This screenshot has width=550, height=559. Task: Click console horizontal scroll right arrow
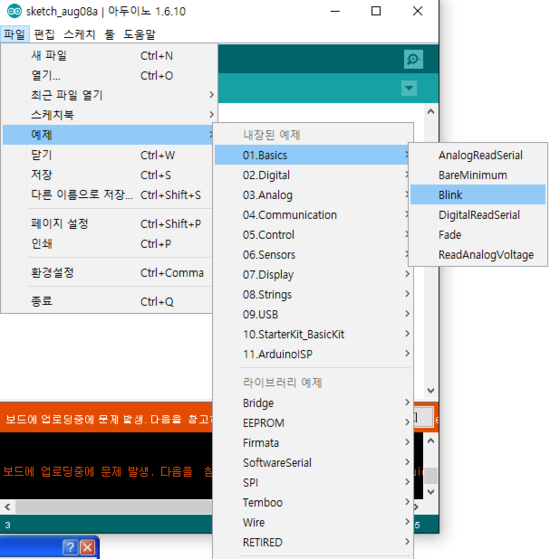click(416, 507)
